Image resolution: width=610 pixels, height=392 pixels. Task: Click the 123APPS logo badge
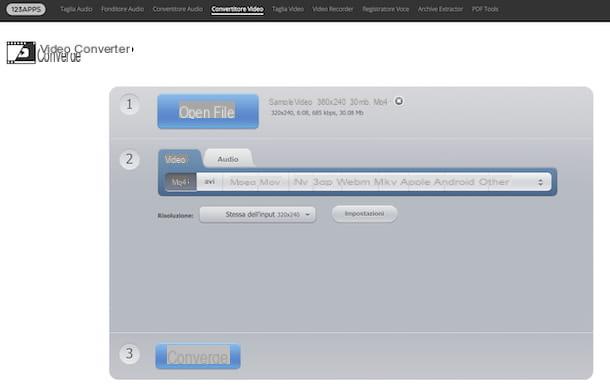pyautogui.click(x=26, y=9)
